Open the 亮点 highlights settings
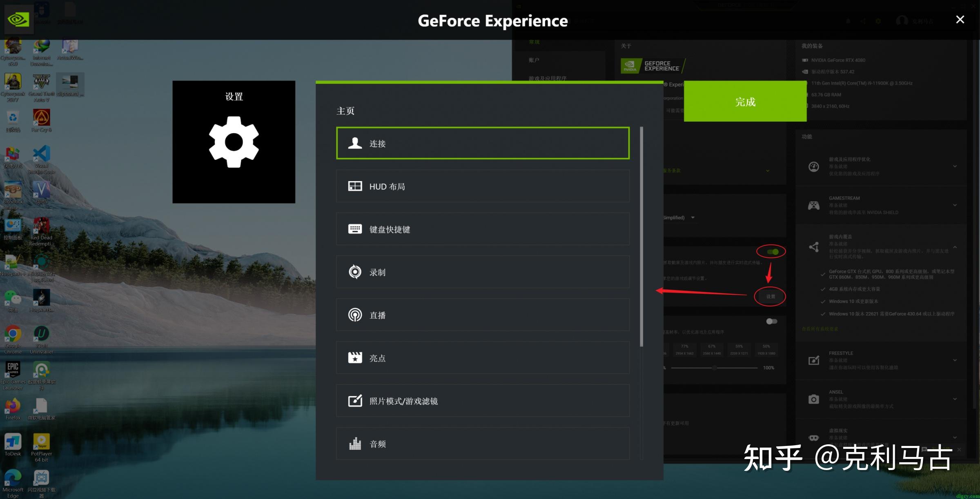This screenshot has height=499, width=980. coord(483,358)
